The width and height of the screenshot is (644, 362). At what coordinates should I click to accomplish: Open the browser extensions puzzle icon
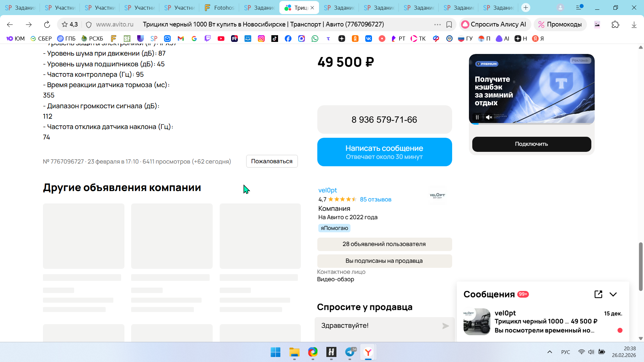click(x=615, y=24)
